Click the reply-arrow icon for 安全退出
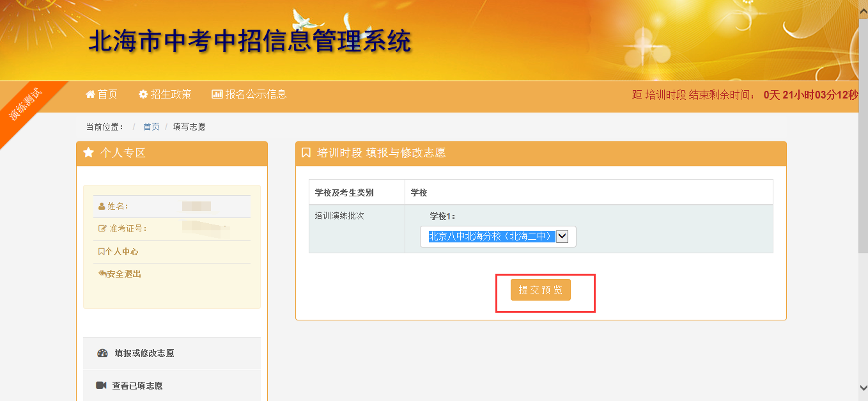Image resolution: width=868 pixels, height=401 pixels. click(102, 274)
